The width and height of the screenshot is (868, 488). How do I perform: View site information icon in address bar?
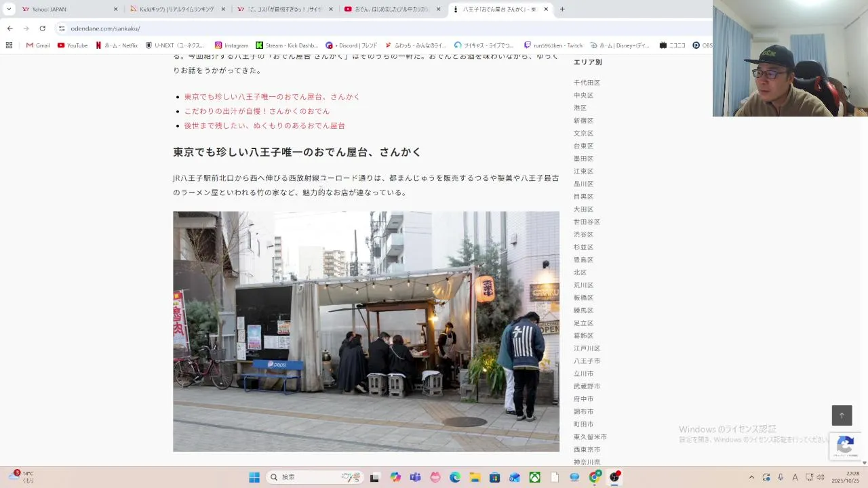61,28
